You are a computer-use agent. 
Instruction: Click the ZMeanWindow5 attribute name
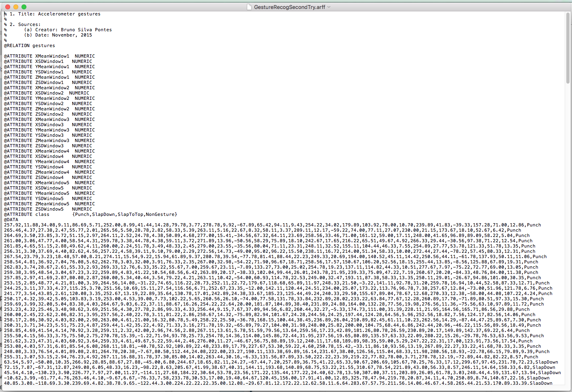(52, 204)
